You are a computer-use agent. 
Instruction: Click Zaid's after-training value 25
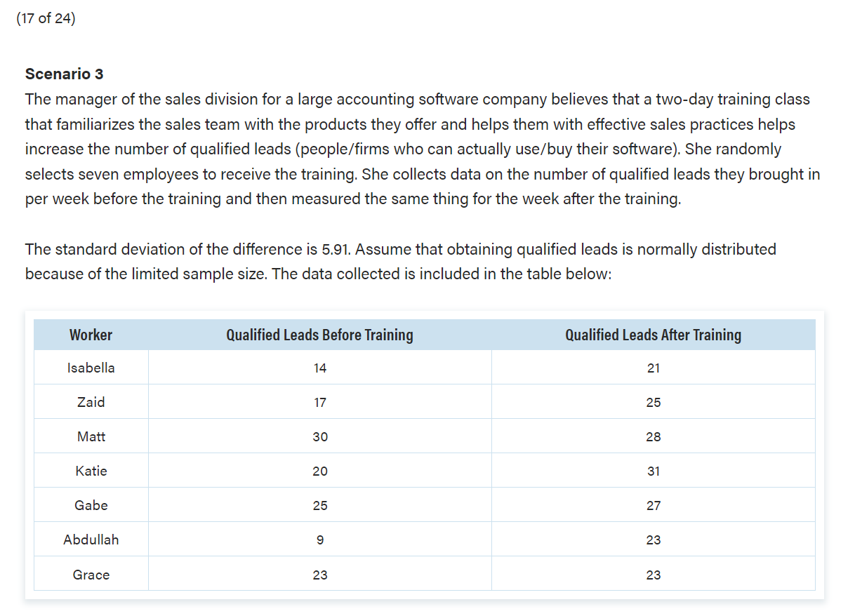point(654,402)
